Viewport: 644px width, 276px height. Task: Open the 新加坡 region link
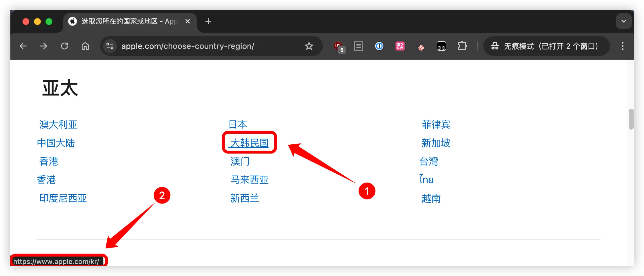pyautogui.click(x=436, y=143)
